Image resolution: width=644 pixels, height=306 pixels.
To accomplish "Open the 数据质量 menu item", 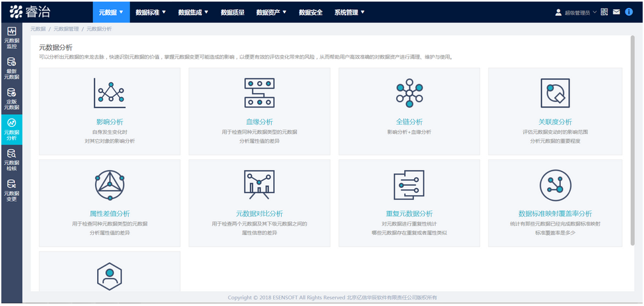I will (x=233, y=12).
